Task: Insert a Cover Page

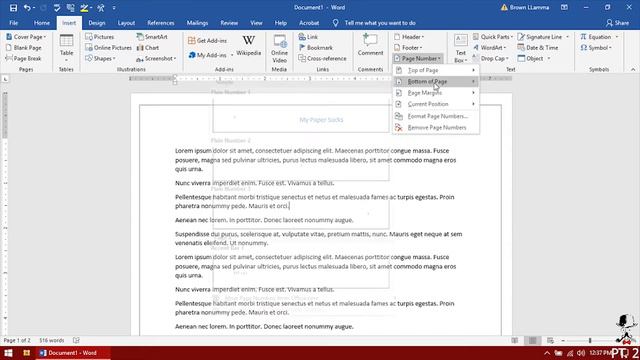Action: [x=26, y=37]
